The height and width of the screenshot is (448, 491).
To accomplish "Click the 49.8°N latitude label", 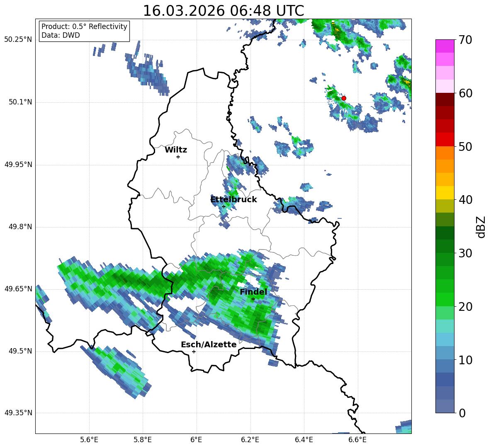I will point(20,227).
